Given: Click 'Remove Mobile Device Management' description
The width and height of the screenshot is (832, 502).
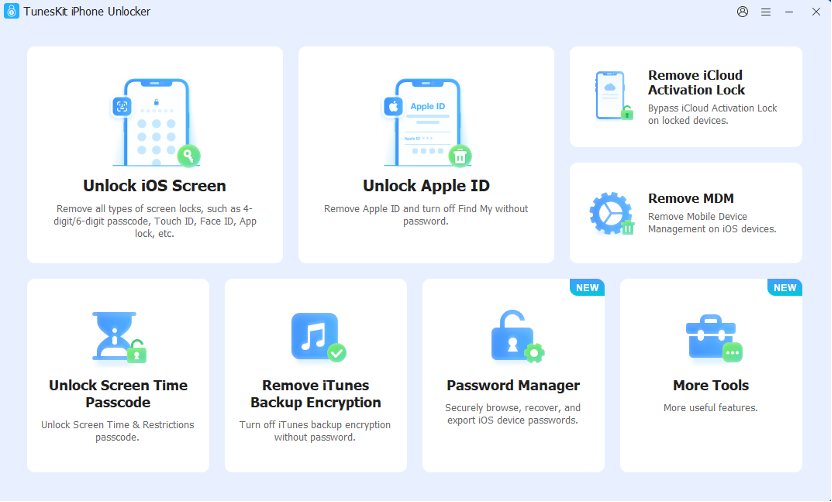Looking at the screenshot, I should [x=712, y=223].
